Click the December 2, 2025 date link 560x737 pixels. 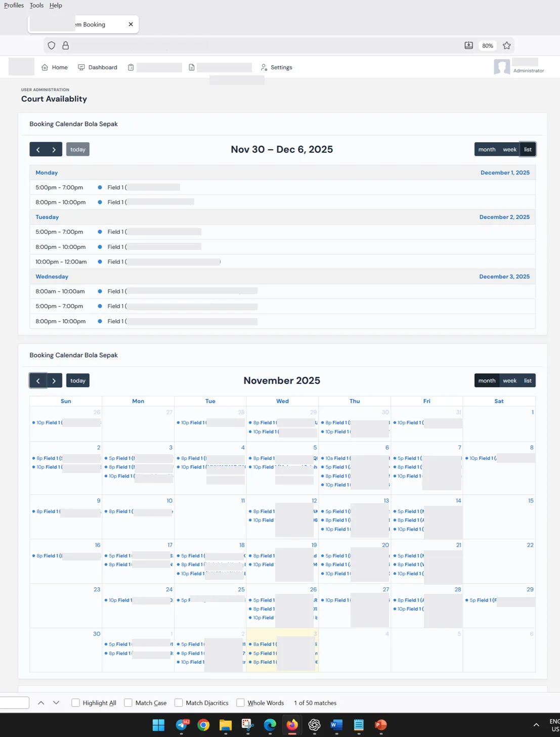(504, 217)
